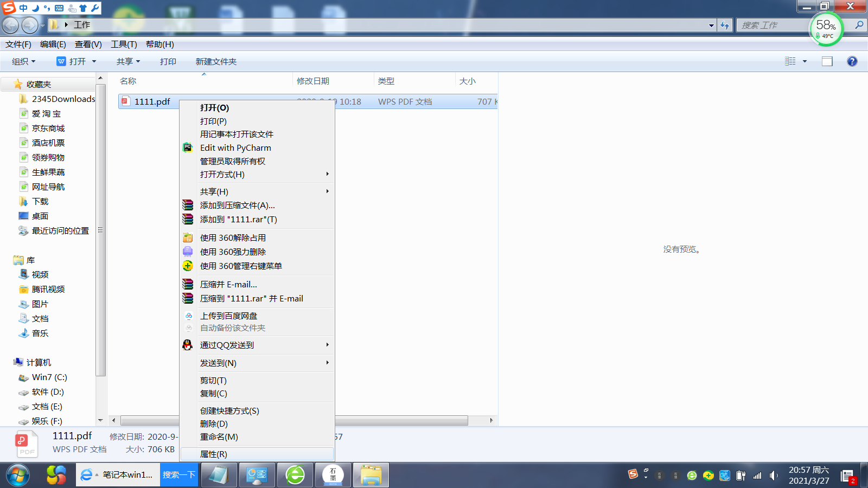The image size is (868, 488).
Task: Click the Sogou input tray icon
Action: 634,475
